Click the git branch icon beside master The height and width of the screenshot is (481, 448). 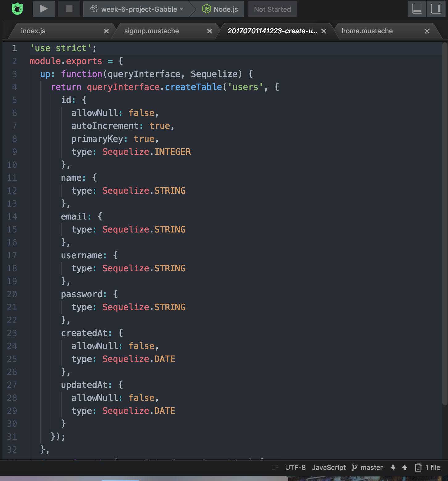(x=355, y=467)
